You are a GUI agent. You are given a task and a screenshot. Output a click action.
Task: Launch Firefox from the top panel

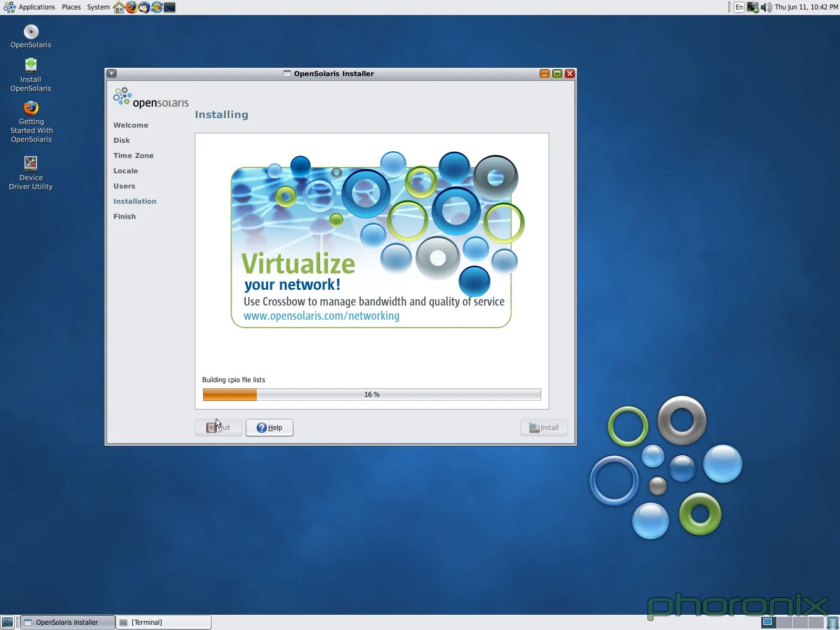(x=132, y=7)
